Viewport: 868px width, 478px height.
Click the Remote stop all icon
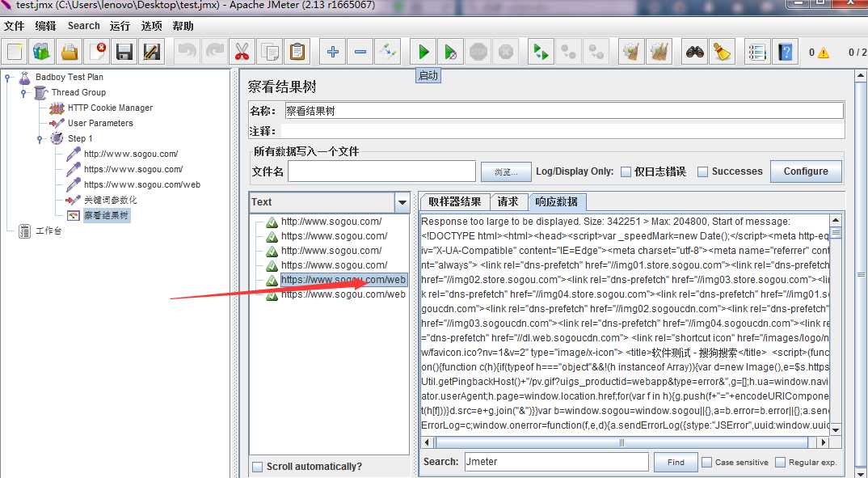point(568,52)
